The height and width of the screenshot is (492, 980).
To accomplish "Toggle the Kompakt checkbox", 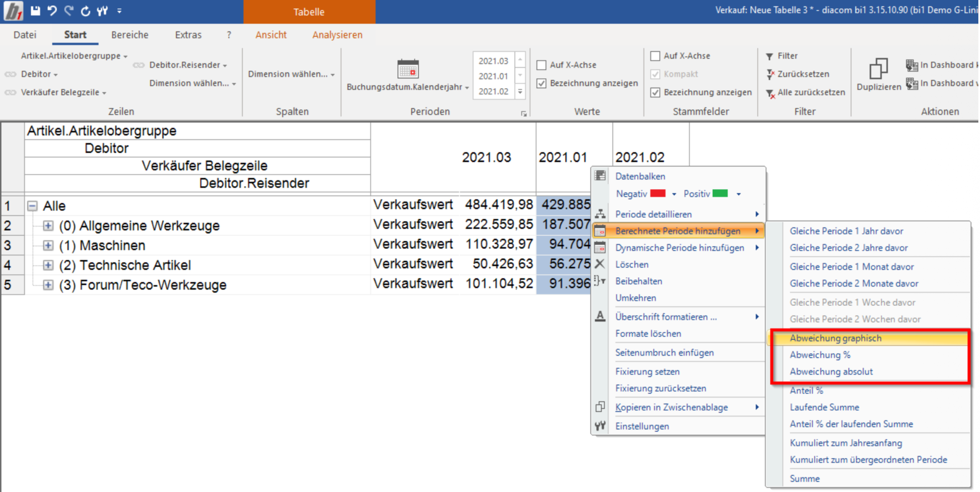I will point(655,74).
